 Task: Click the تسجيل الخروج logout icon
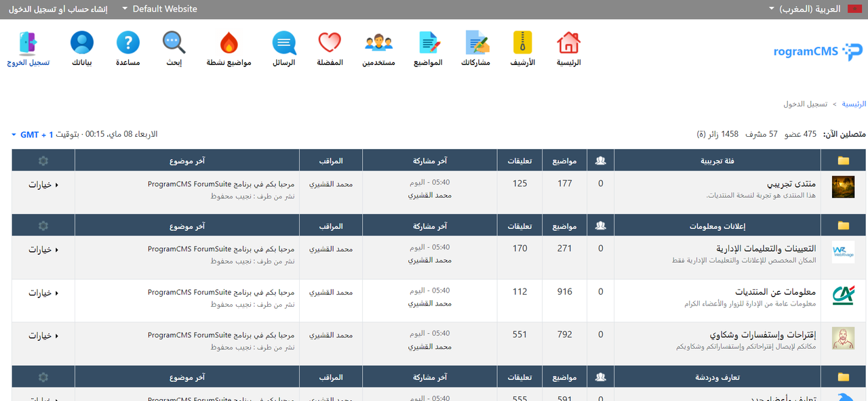(28, 43)
